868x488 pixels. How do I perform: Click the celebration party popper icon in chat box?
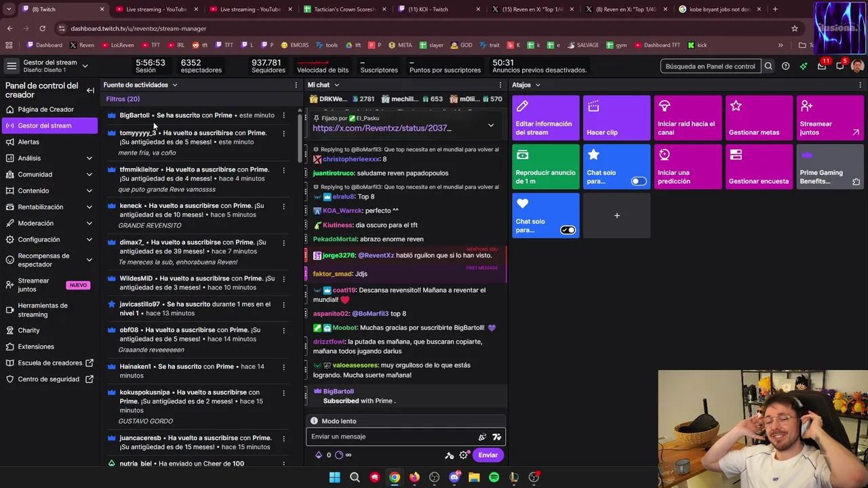[x=482, y=437]
